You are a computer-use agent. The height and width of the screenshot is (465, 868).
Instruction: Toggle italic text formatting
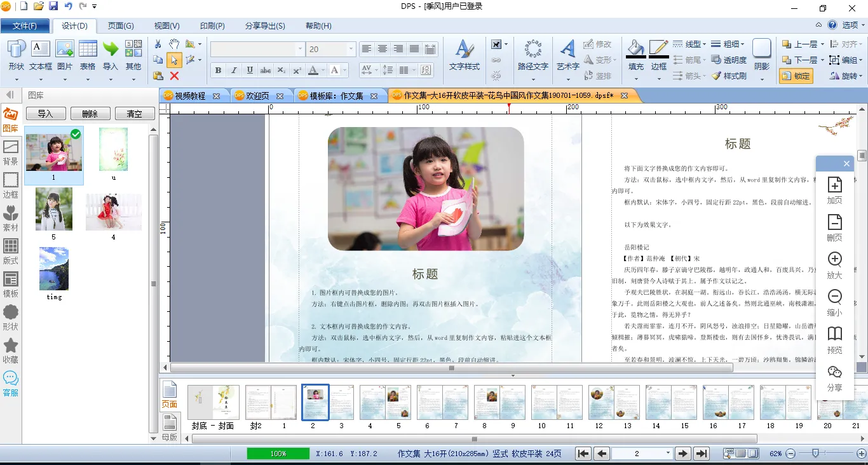point(234,71)
